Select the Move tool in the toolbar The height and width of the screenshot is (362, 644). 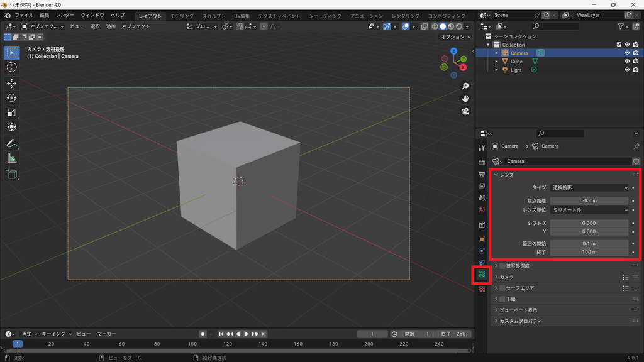(11, 84)
